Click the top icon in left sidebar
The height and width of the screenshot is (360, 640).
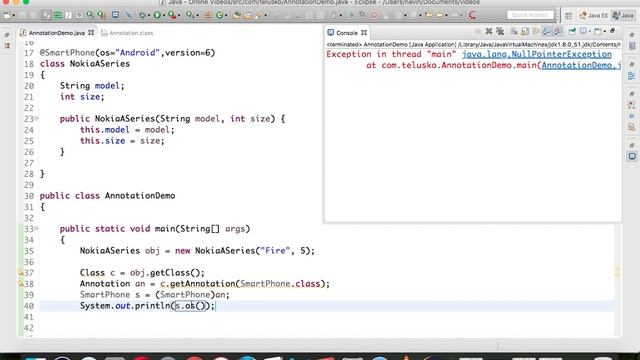pos(7,35)
